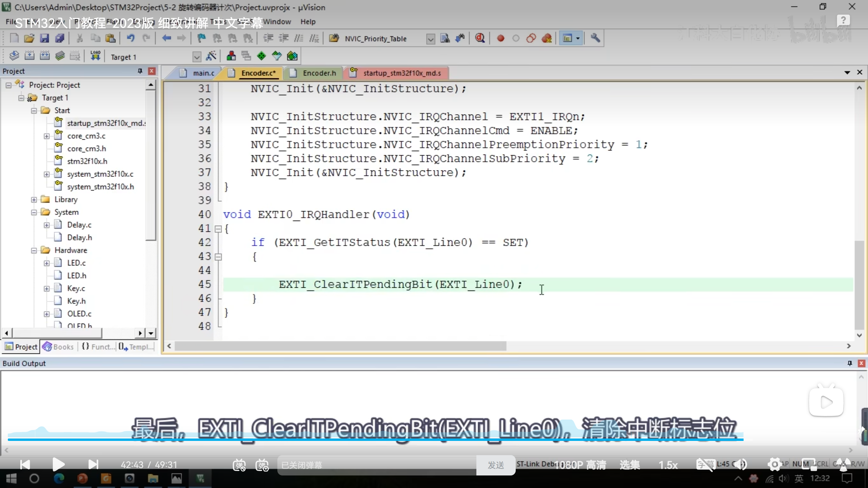The image size is (868, 488).
Task: Open Options for Target wand icon
Action: tap(211, 56)
